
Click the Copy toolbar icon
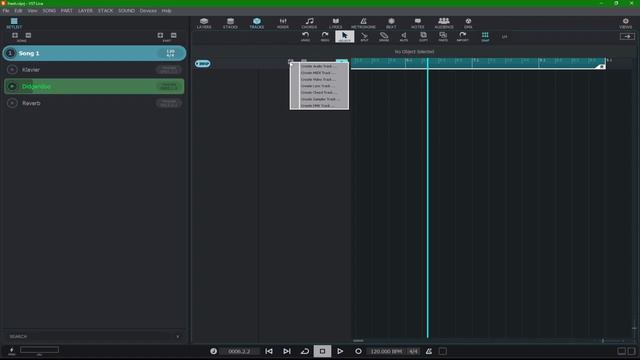(x=423, y=37)
